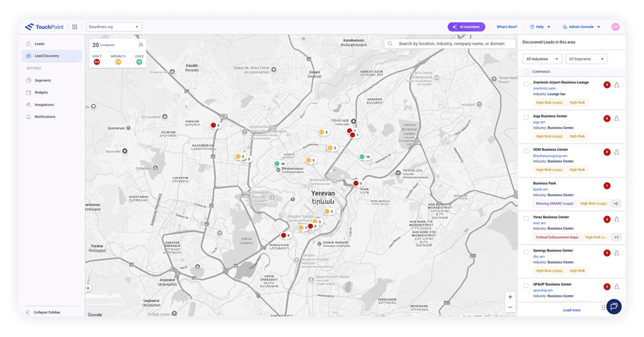Open What's New? link
Image resolution: width=644 pixels, height=337 pixels.
pyautogui.click(x=507, y=27)
